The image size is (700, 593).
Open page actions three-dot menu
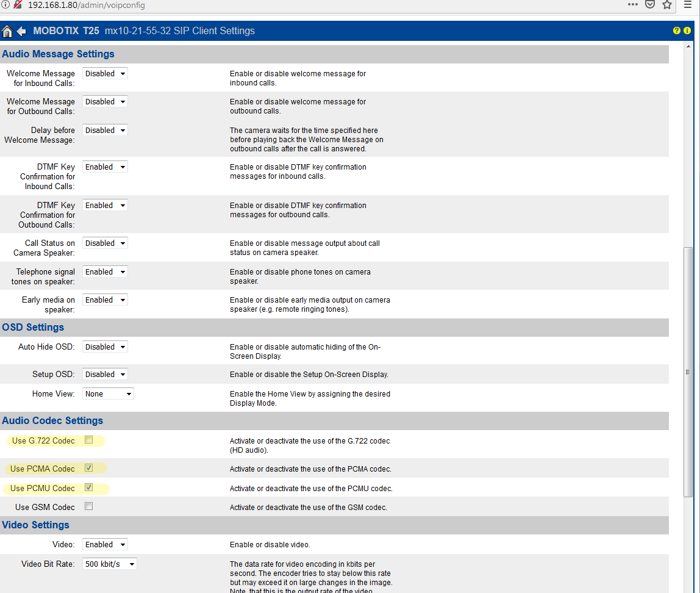point(634,5)
